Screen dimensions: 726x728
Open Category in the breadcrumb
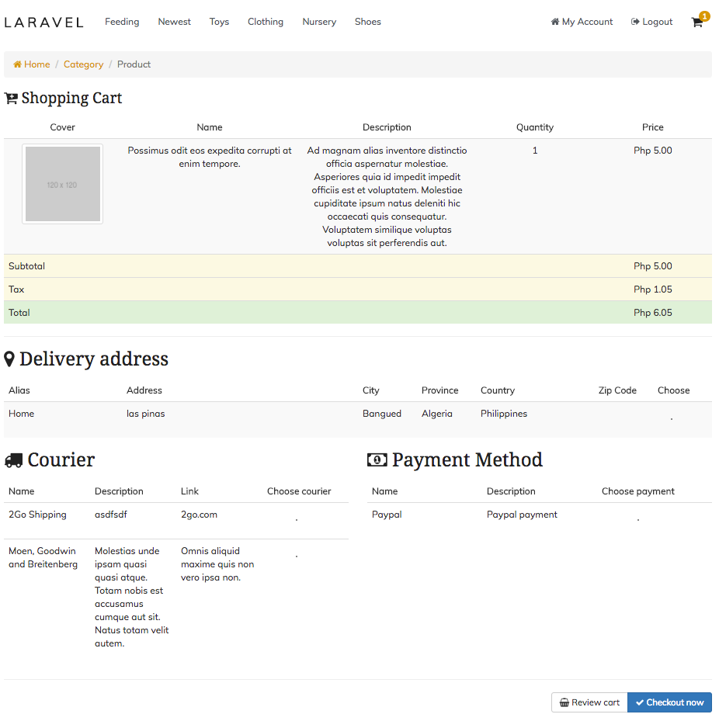pyautogui.click(x=84, y=64)
